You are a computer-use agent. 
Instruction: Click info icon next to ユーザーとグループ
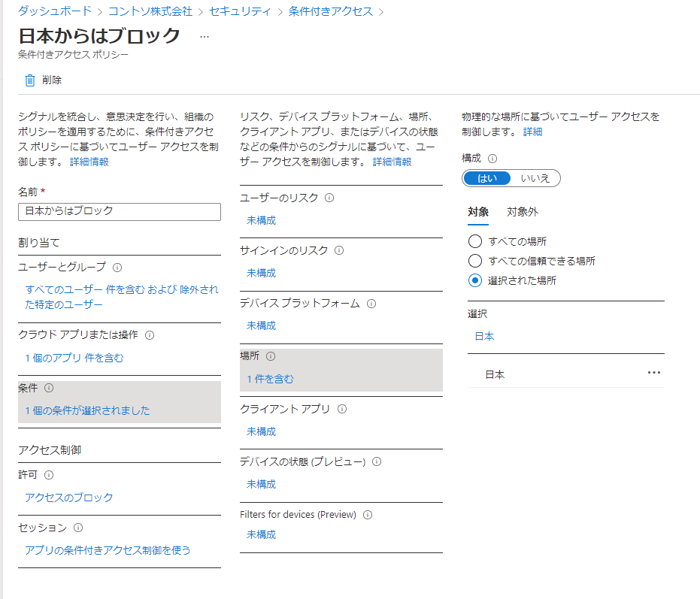point(117,268)
